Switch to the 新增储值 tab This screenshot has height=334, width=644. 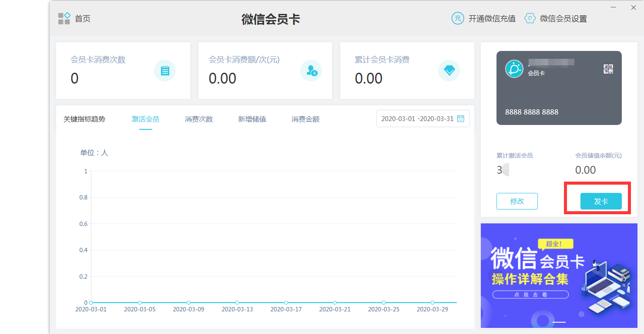[x=252, y=119]
